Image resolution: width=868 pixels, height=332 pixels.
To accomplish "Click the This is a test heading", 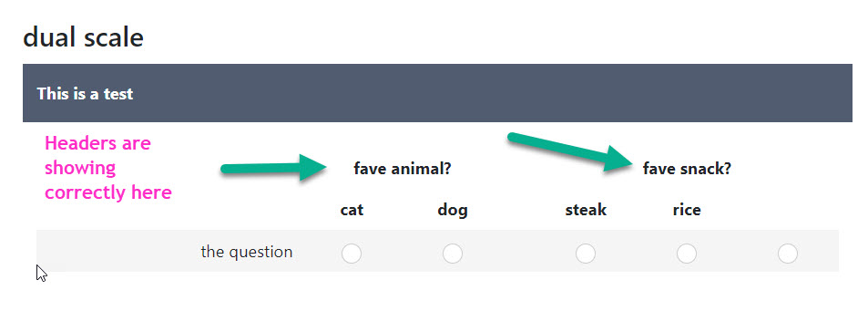I will [86, 94].
